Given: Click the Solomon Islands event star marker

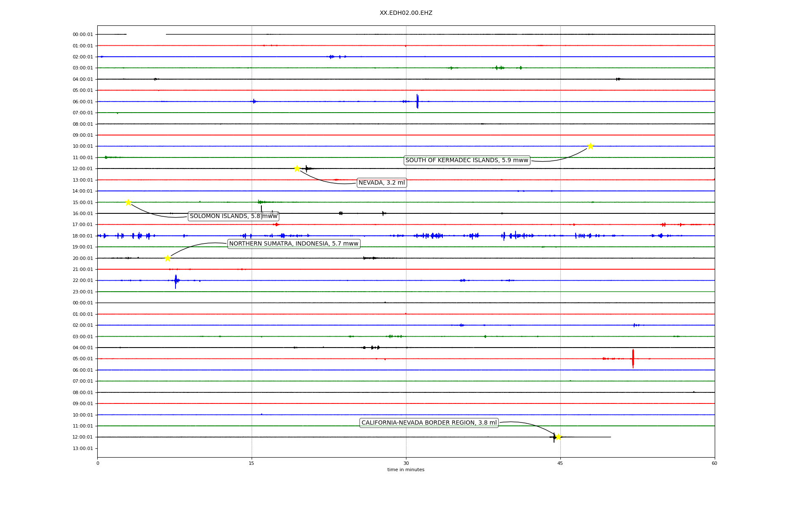Looking at the screenshot, I should pos(128,202).
